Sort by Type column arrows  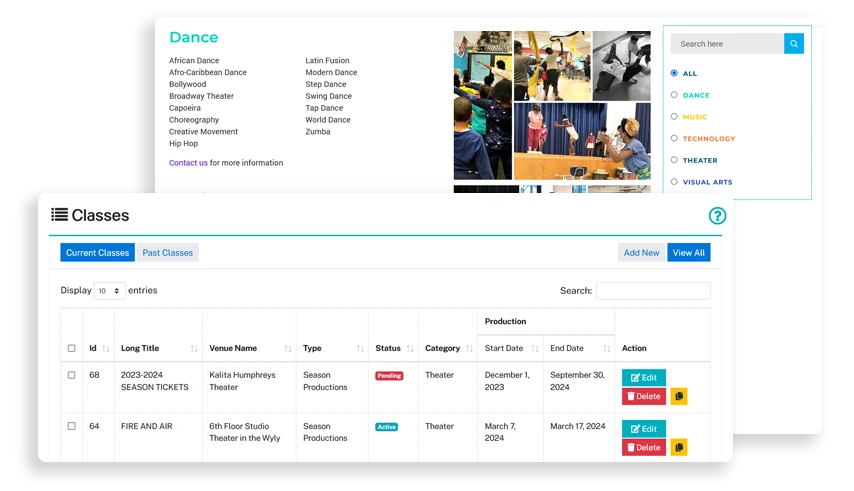(360, 348)
